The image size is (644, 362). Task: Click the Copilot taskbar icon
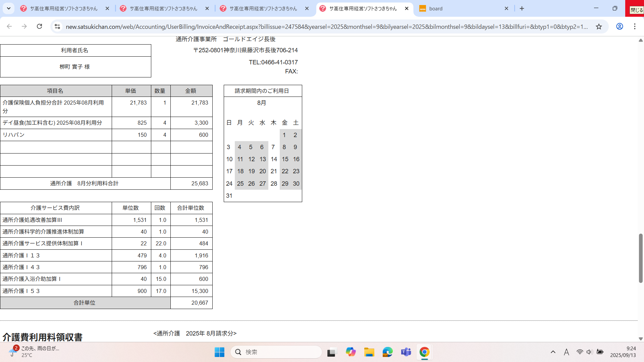click(x=351, y=352)
